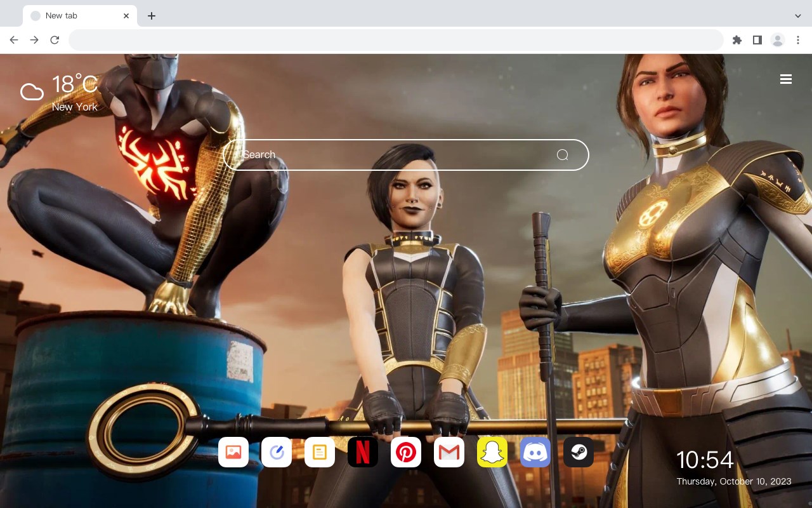Toggle the browser side panel

757,40
